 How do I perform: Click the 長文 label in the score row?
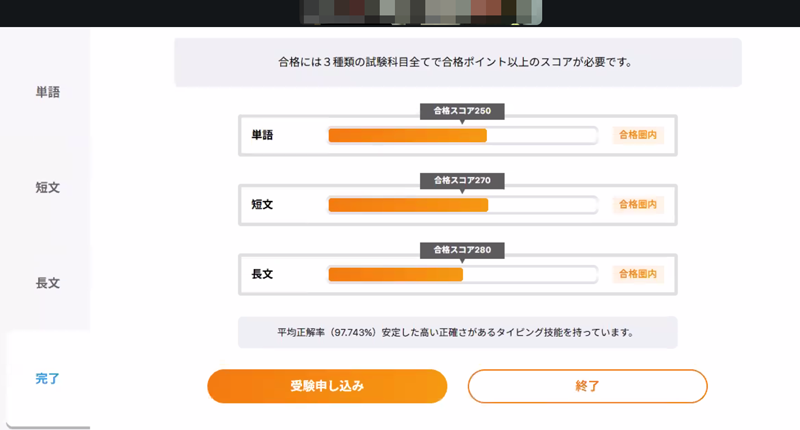tap(262, 273)
